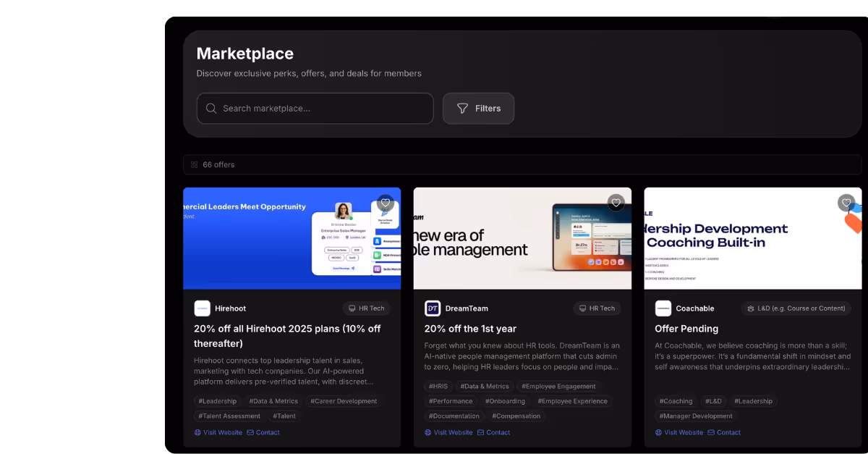This screenshot has height=454, width=868.
Task: Open the Hirehoot banner image
Action: click(x=292, y=238)
